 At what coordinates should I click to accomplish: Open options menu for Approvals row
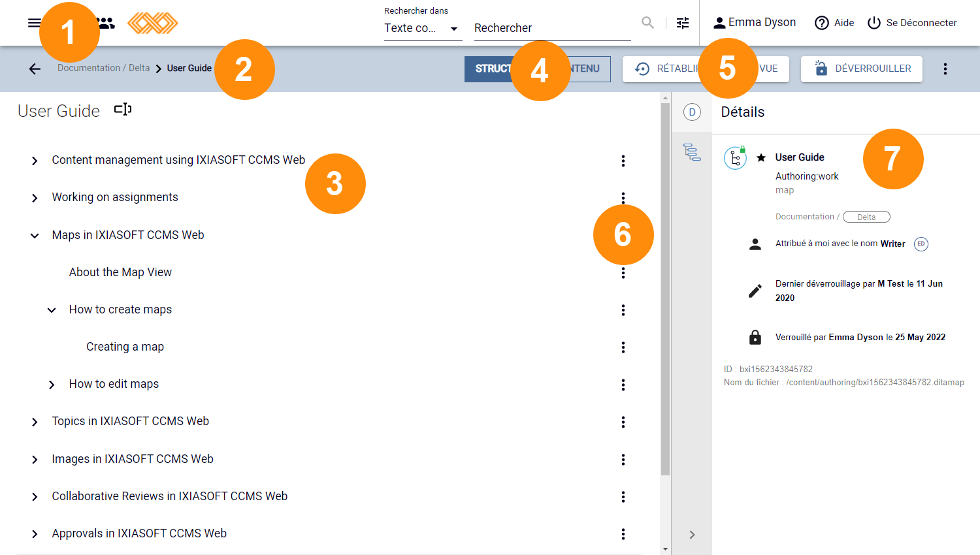point(623,534)
